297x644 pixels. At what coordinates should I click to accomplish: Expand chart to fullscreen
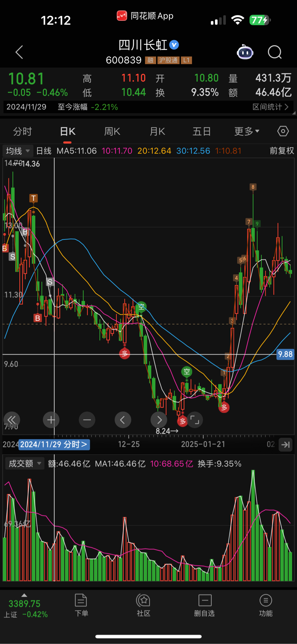click(x=195, y=420)
